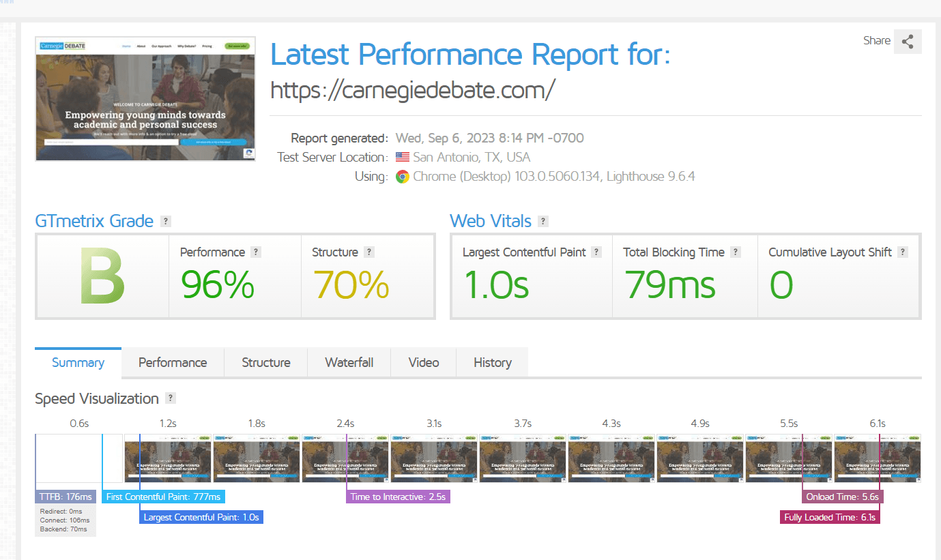Click the report generated date text
This screenshot has height=560, width=941.
[490, 138]
